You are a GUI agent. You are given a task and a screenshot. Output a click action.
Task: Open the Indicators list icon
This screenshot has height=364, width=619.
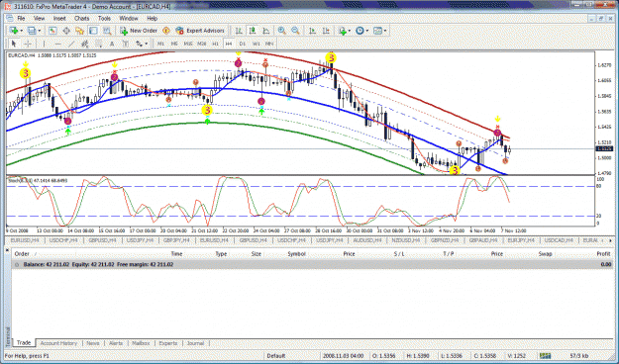point(342,31)
